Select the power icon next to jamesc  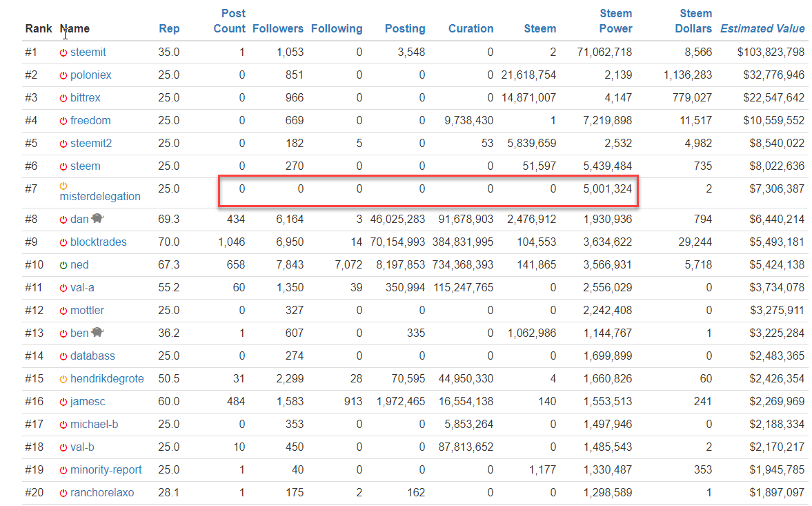[x=63, y=402]
